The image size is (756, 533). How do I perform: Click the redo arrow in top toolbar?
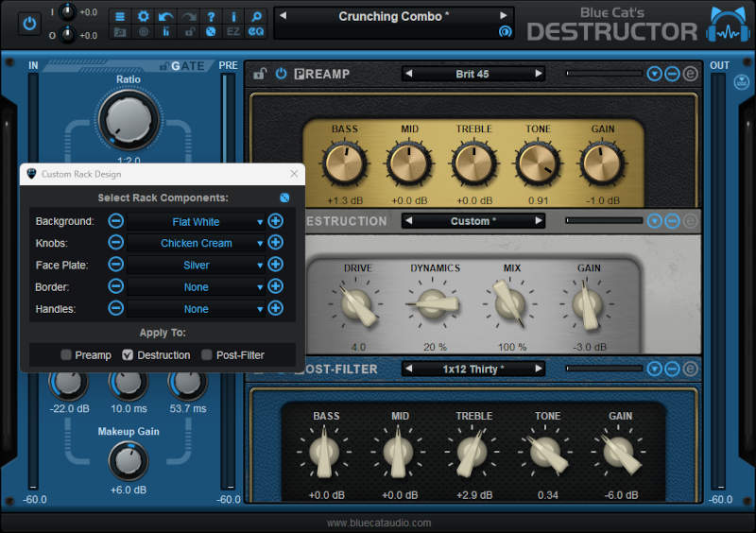[x=188, y=17]
